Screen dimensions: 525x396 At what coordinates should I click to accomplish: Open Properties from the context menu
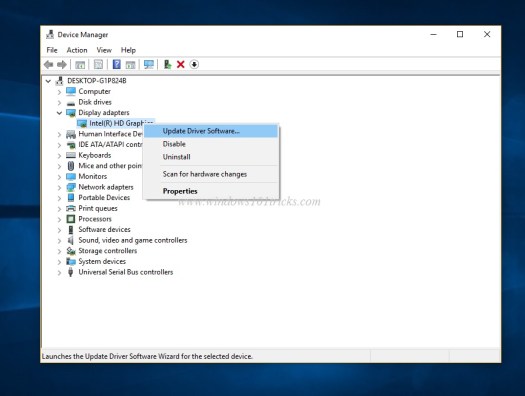coord(211,191)
